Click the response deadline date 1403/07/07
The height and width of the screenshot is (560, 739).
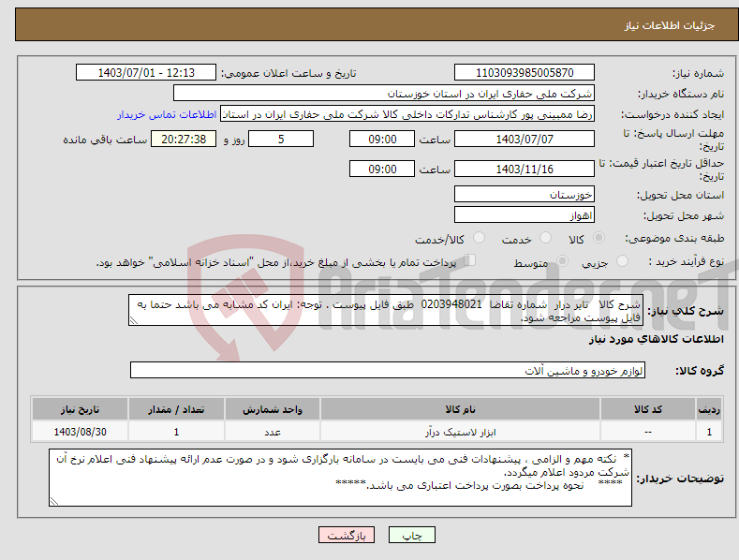tap(525, 139)
